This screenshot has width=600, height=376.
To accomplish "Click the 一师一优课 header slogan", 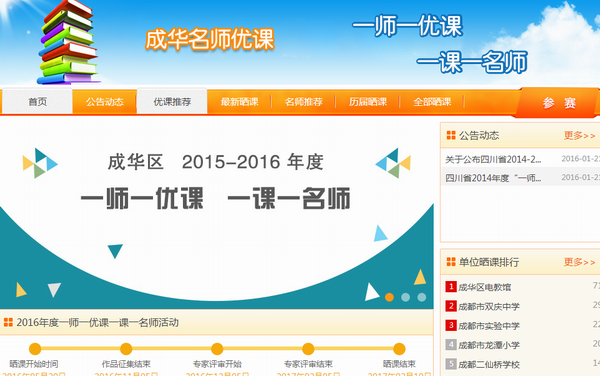I will (407, 26).
